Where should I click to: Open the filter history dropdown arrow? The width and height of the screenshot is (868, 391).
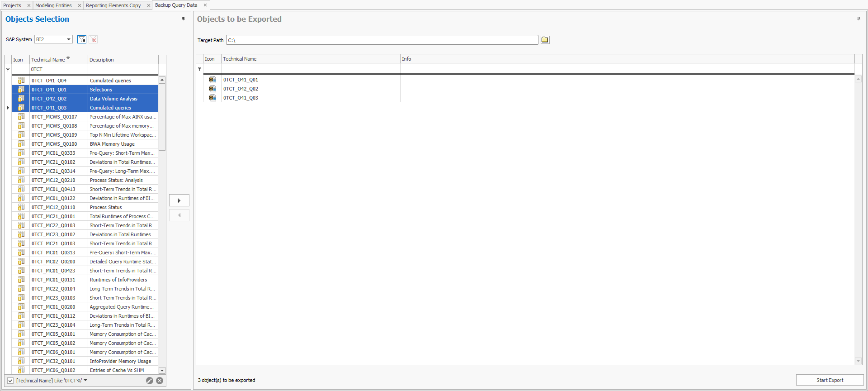pos(85,380)
